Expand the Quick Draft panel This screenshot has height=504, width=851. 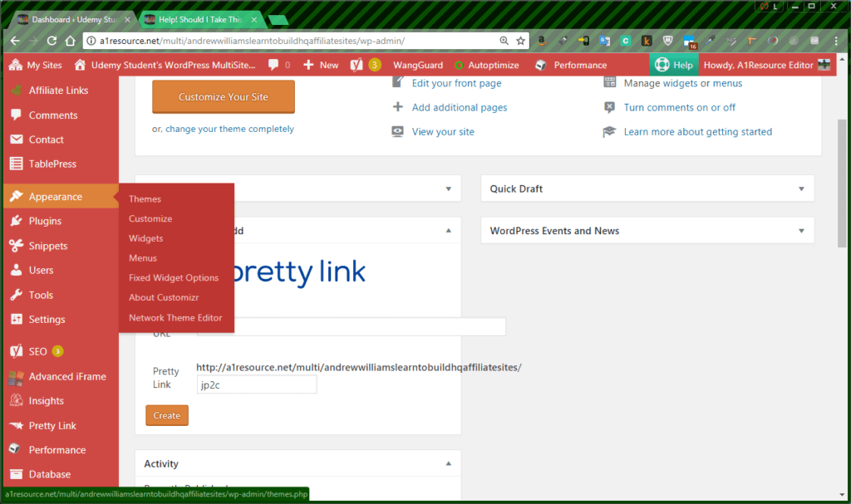coord(802,188)
